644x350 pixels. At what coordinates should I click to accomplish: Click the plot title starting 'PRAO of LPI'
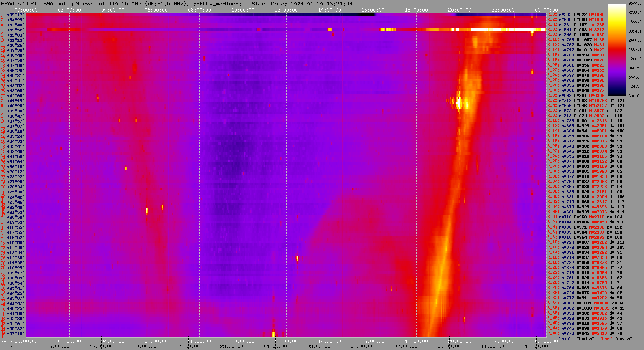(177, 4)
